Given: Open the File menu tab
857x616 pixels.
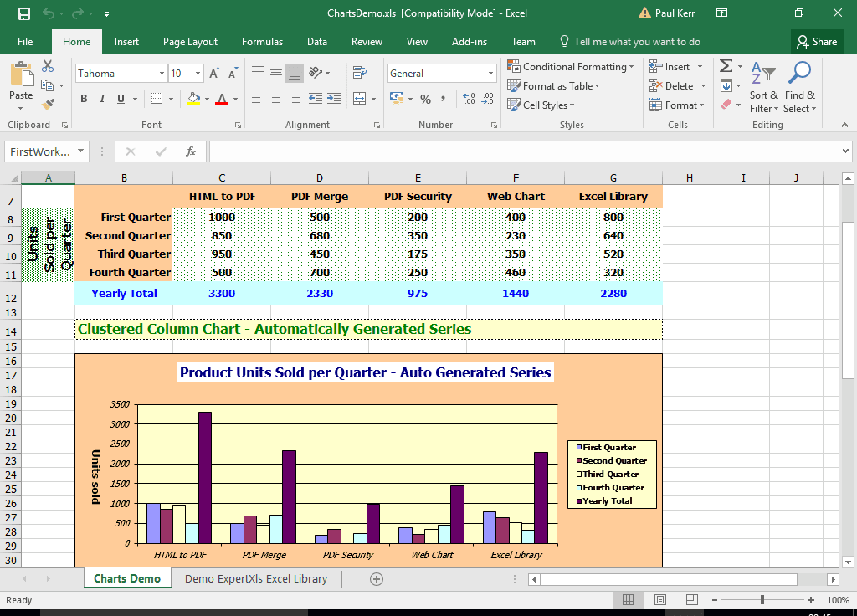Looking at the screenshot, I should (x=25, y=42).
